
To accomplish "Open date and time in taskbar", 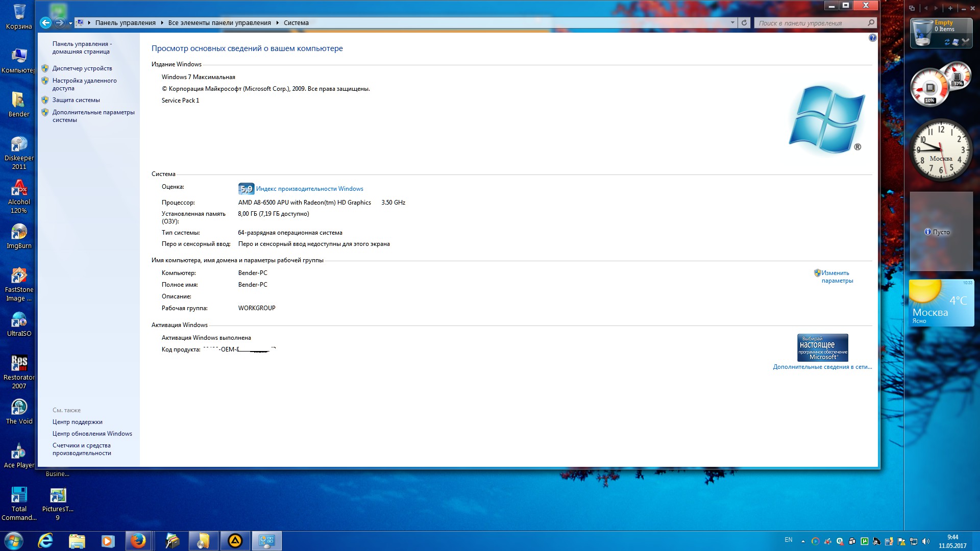I will click(x=952, y=541).
